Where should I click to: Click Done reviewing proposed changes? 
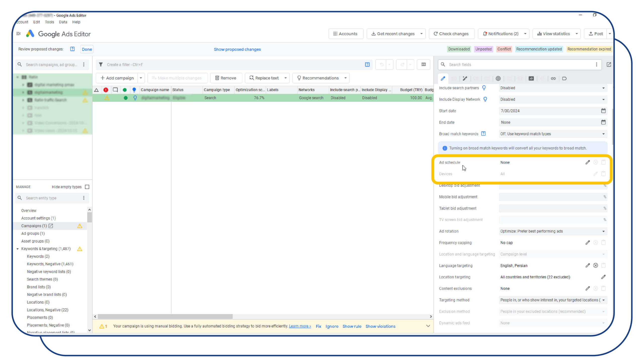click(87, 49)
